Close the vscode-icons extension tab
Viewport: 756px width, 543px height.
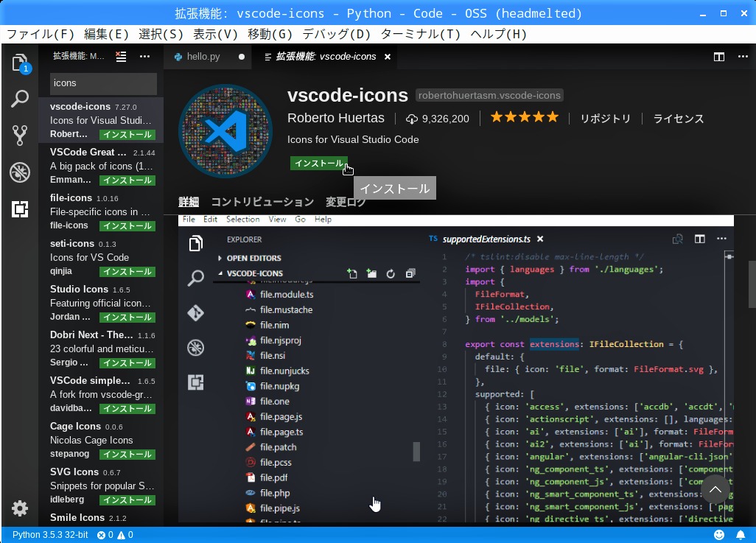pyautogui.click(x=387, y=57)
